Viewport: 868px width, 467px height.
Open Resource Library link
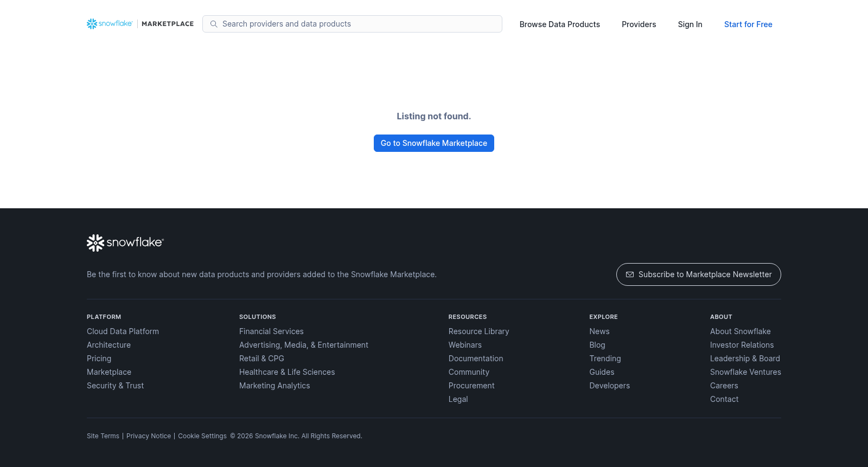point(479,331)
